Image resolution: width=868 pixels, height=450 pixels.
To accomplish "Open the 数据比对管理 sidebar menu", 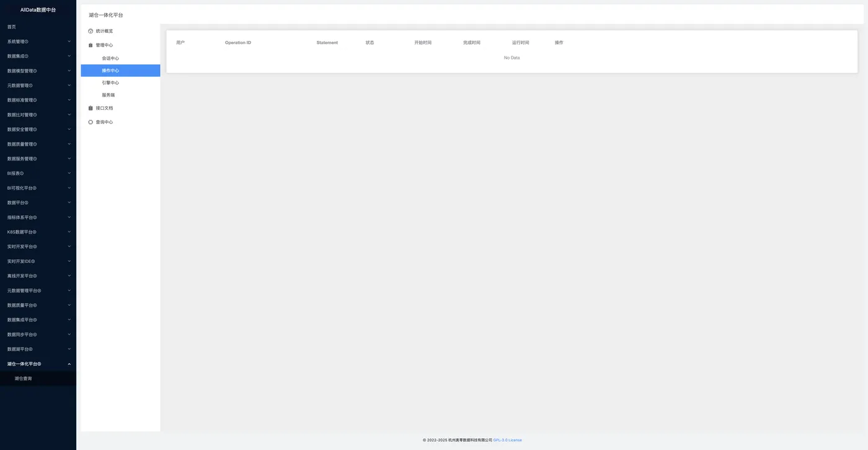I will (38, 115).
